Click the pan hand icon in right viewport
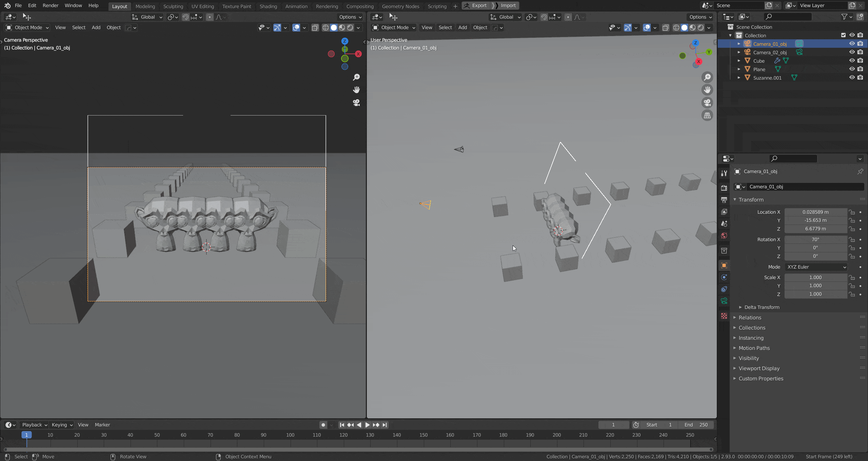Image resolution: width=868 pixels, height=461 pixels. [x=707, y=90]
